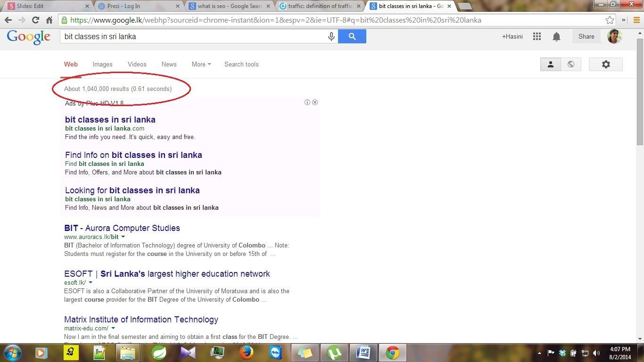Switch to Videos results
This screenshot has height=362, width=644.
tap(137, 64)
